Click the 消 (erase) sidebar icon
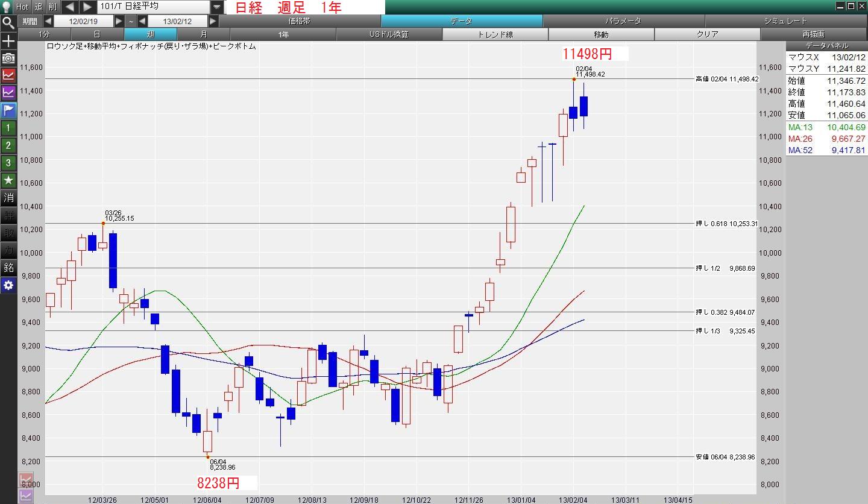868x504 pixels. point(8,198)
